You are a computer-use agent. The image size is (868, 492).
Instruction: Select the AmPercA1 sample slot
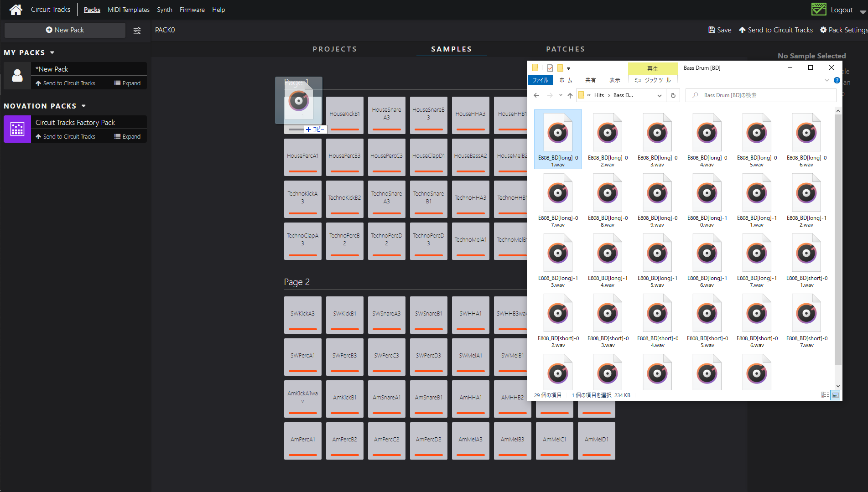tap(303, 440)
